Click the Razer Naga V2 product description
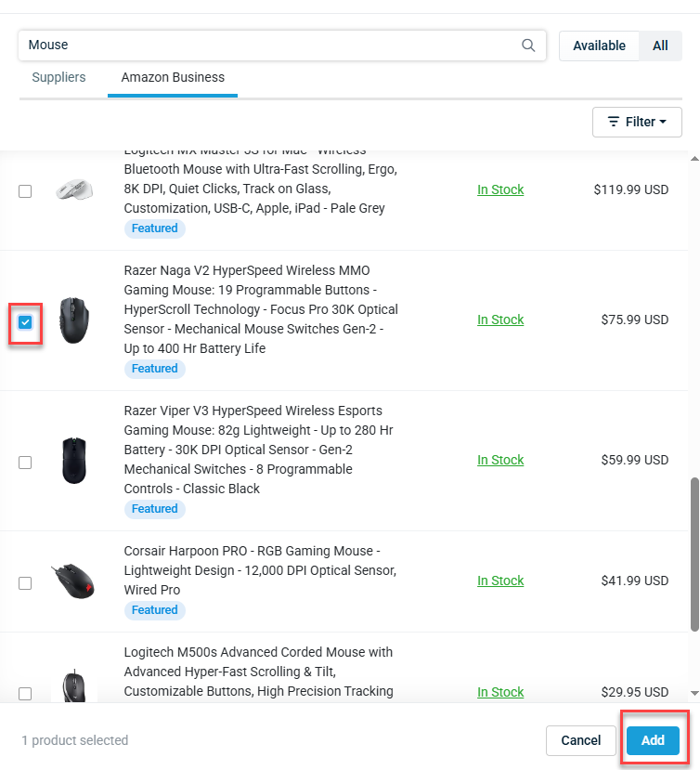The width and height of the screenshot is (700, 770). 261,309
